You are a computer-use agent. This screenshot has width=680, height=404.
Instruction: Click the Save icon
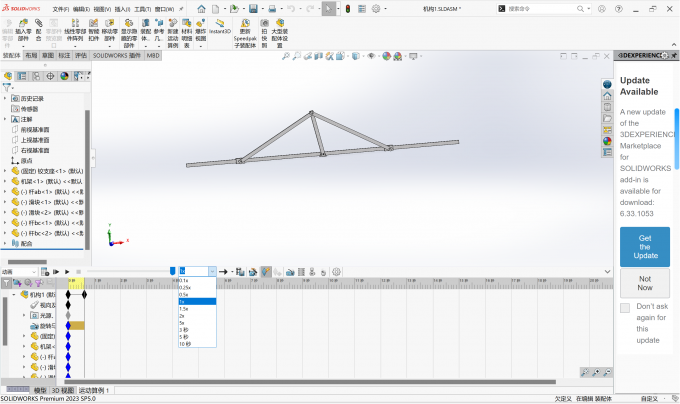pyautogui.click(x=253, y=9)
